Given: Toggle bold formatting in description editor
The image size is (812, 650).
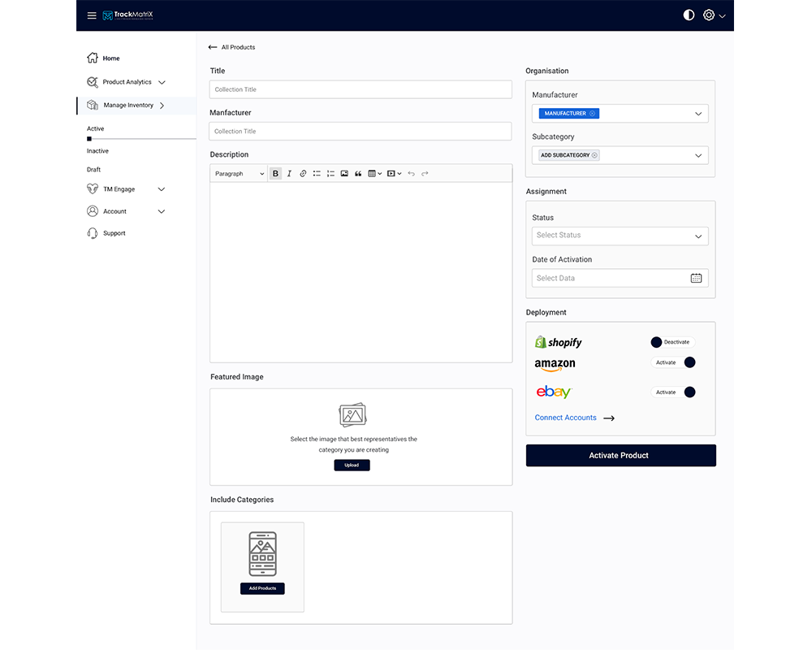Looking at the screenshot, I should coord(275,174).
